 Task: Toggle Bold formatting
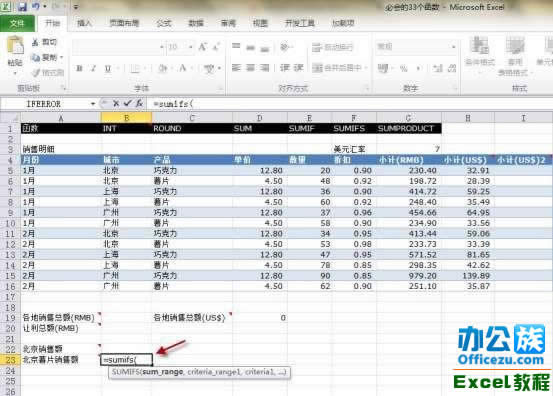tap(79, 68)
